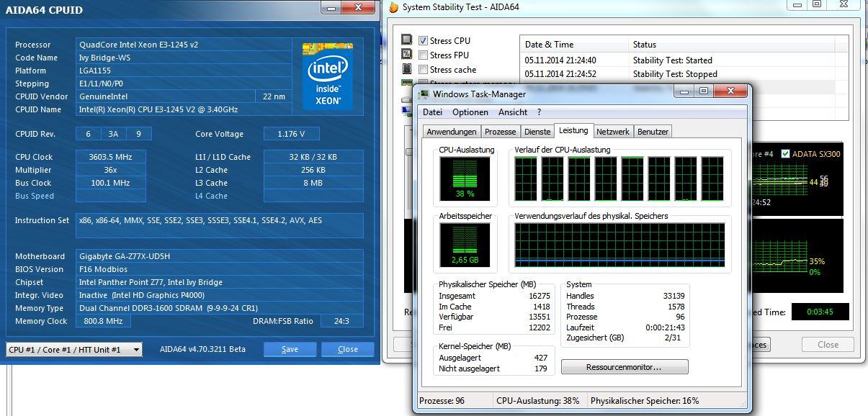The image size is (868, 416).
Task: Click the Core Voltage value '1.176 V'
Action: pyautogui.click(x=291, y=134)
